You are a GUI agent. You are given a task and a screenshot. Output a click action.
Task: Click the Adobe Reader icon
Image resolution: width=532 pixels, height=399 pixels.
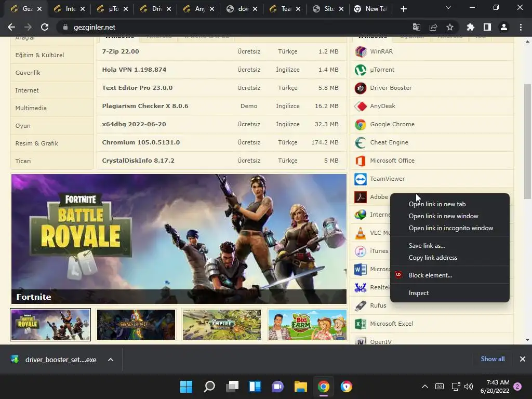[x=361, y=197]
